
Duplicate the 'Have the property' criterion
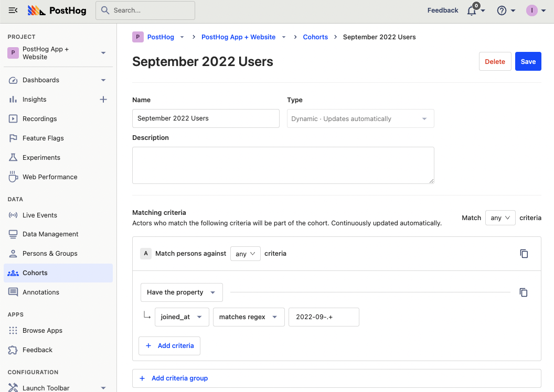(523, 292)
